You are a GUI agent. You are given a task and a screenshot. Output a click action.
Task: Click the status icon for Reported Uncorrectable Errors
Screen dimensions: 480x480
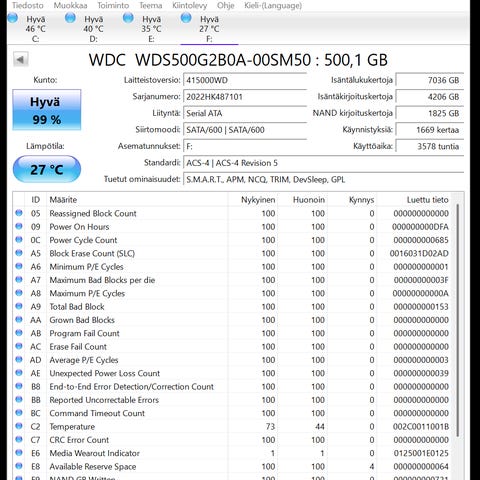19,399
